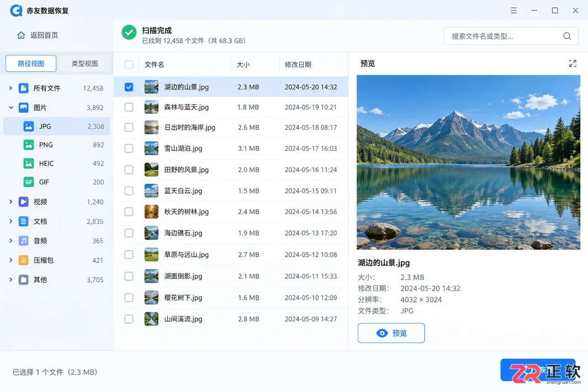Screen dimensions: 588x392
Task: Expand the 视频 tree node
Action: pos(10,202)
